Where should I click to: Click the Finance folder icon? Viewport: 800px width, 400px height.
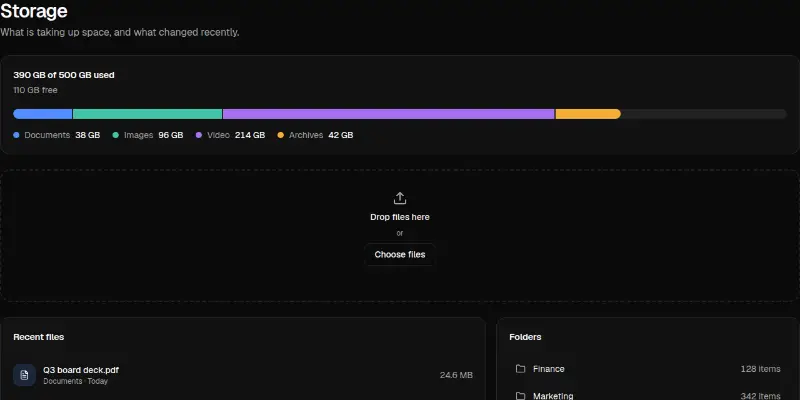pos(520,368)
